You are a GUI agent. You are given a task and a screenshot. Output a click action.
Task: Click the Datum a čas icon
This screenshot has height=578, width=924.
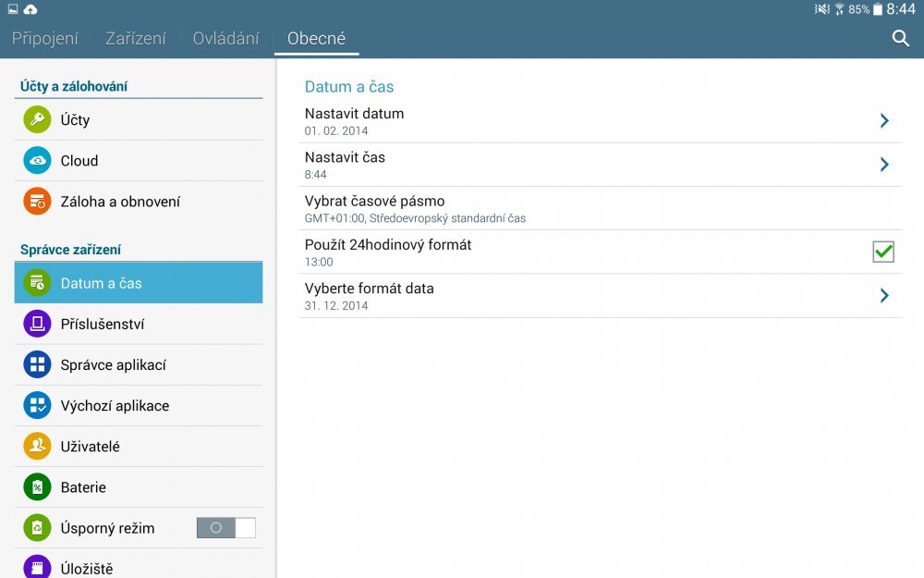tap(37, 283)
